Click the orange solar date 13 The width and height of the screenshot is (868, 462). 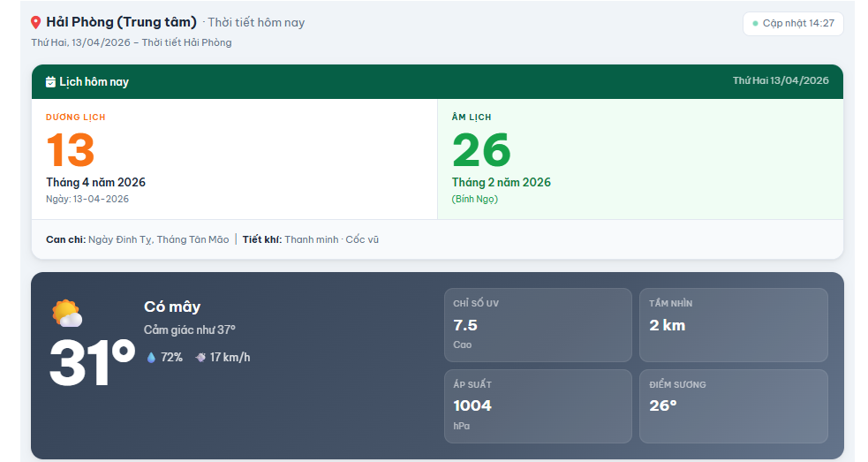[71, 150]
